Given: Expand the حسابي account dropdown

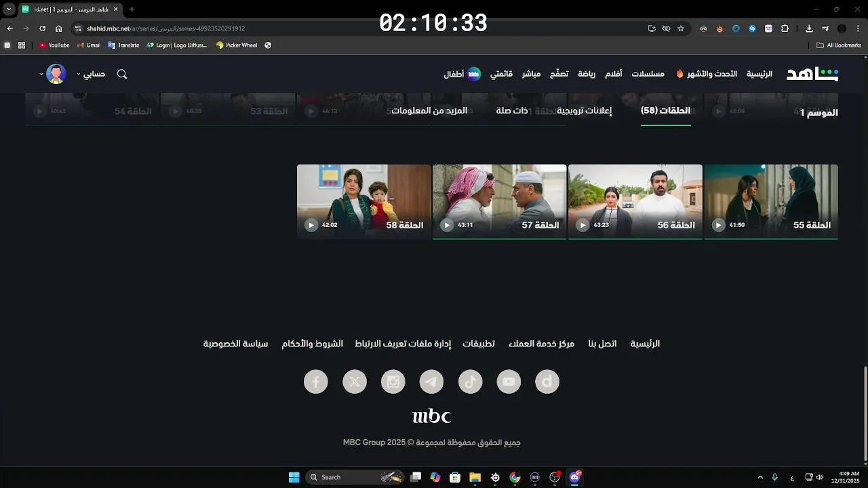Looking at the screenshot, I should click(x=91, y=74).
